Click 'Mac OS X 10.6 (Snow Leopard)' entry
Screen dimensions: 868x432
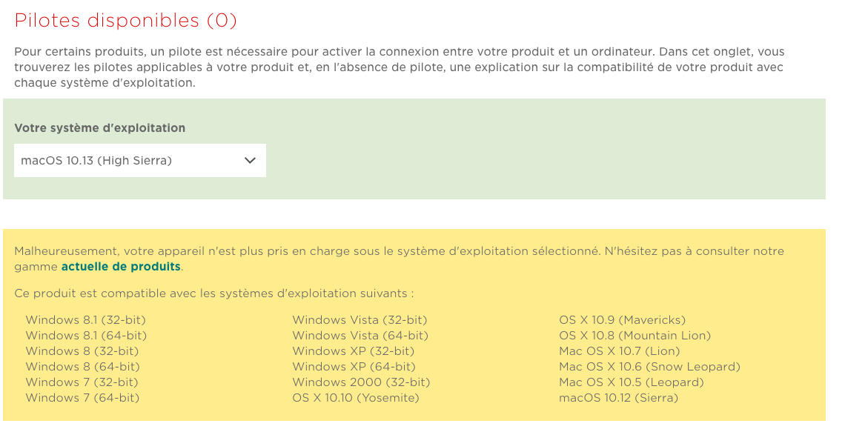click(x=649, y=367)
